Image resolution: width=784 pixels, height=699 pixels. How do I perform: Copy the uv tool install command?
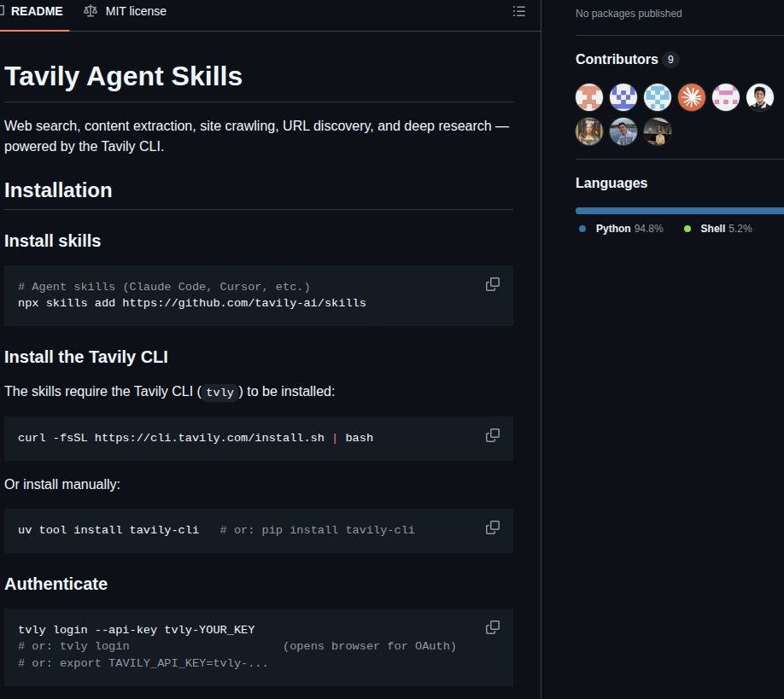pyautogui.click(x=493, y=527)
